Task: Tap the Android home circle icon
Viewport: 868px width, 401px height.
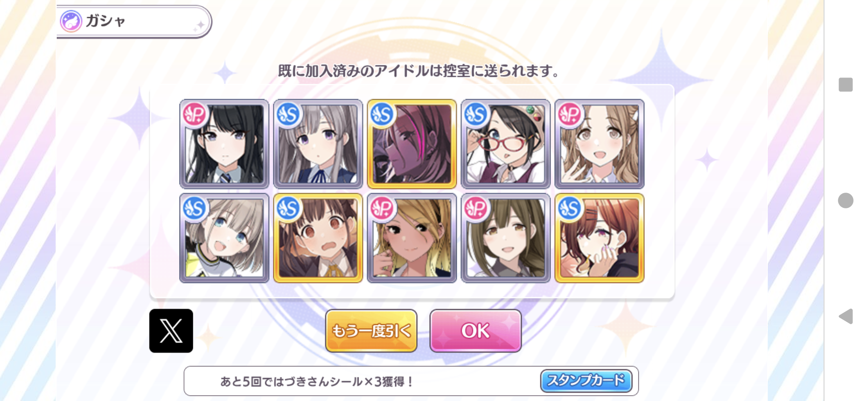Action: point(846,200)
